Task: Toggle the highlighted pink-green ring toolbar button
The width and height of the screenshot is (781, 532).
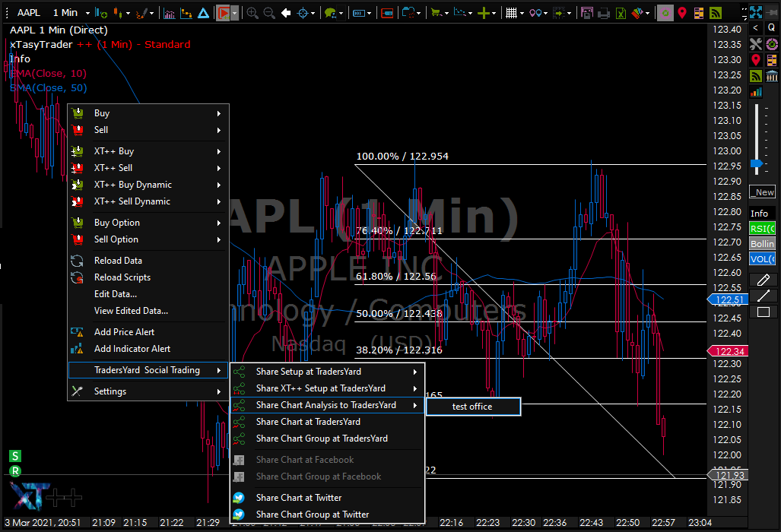Action: 665,13
